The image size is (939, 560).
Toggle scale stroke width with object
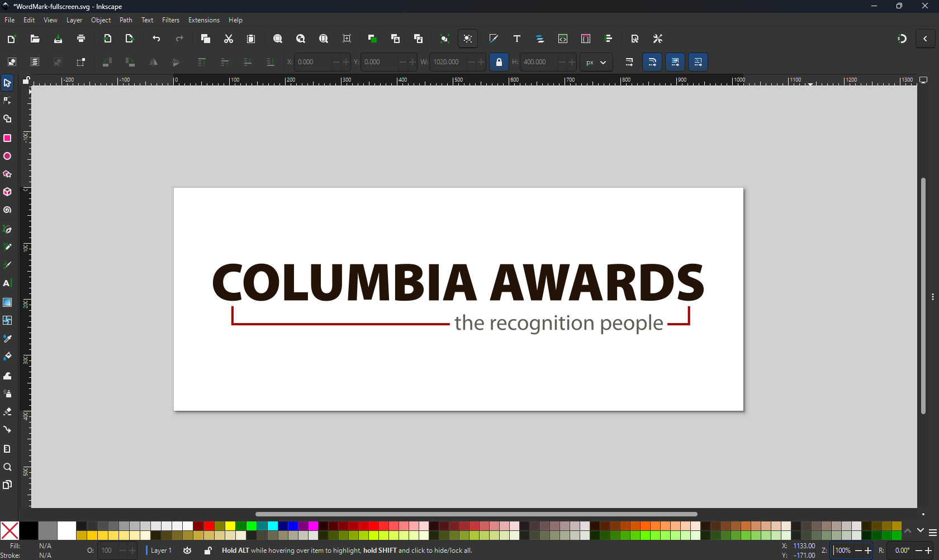click(x=629, y=62)
